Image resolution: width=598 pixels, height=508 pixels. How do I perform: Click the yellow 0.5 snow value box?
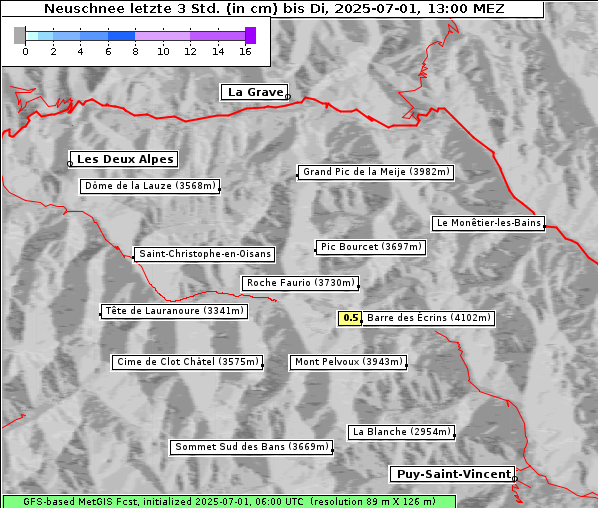(350, 318)
